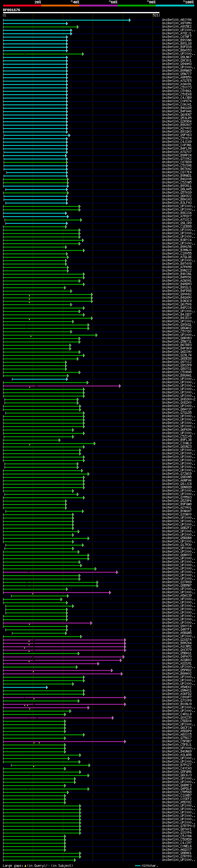Select hit UniRef100_Q7RTP0-2
Screen dimensions: 197x868
[179, 826]
